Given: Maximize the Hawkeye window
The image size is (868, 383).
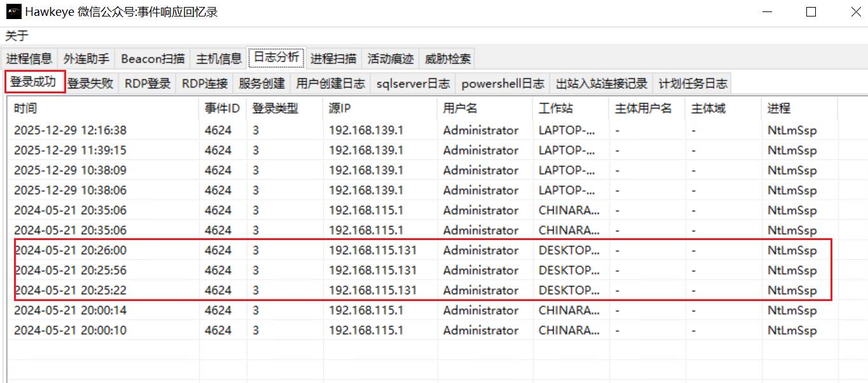Looking at the screenshot, I should click(x=811, y=12).
